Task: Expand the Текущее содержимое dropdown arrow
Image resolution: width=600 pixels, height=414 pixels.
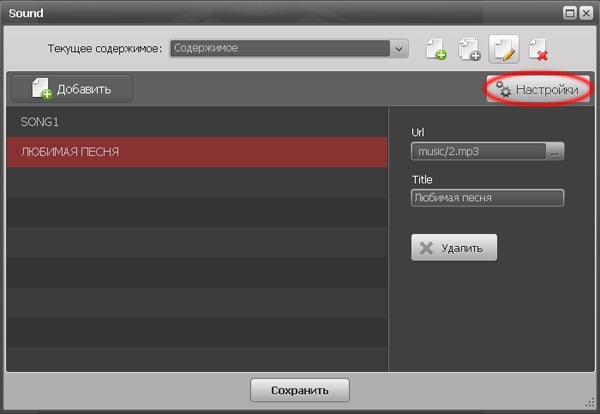Action: (399, 47)
